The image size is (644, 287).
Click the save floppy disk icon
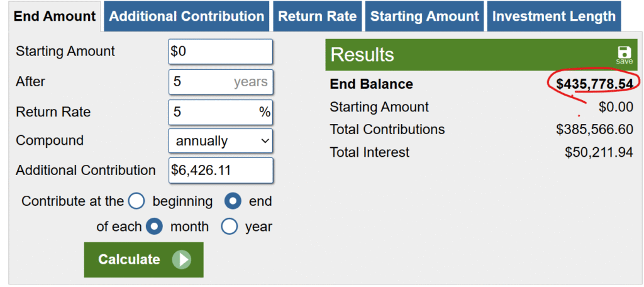[x=624, y=53]
